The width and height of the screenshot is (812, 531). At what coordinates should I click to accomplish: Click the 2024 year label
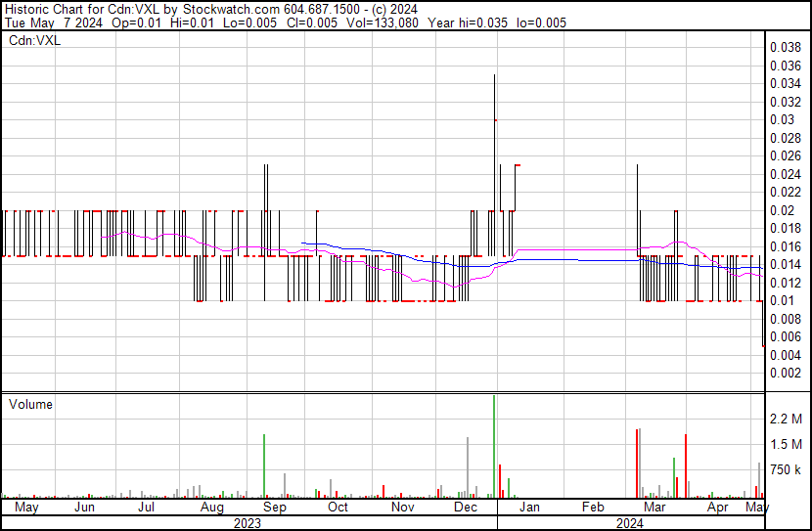click(x=629, y=523)
